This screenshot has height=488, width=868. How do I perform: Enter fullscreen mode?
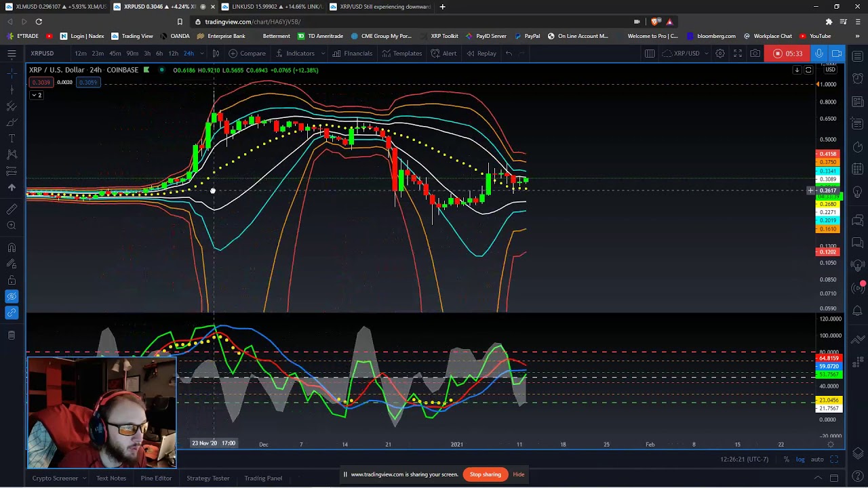click(x=738, y=54)
